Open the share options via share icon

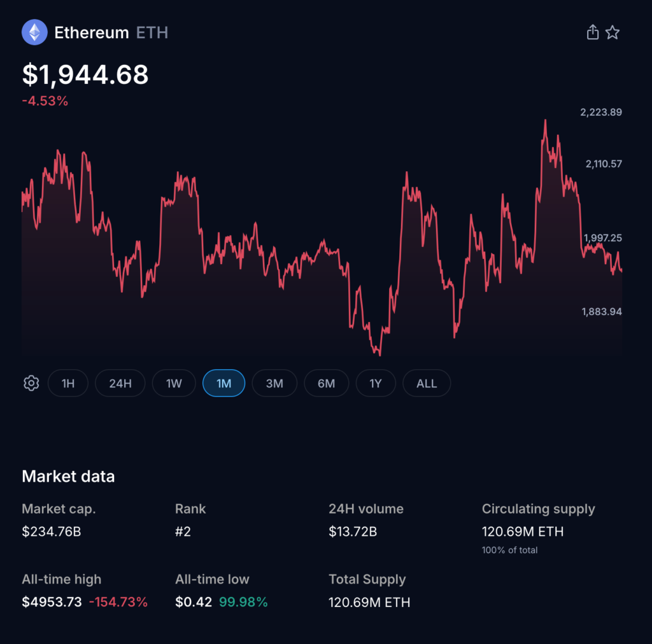click(592, 32)
